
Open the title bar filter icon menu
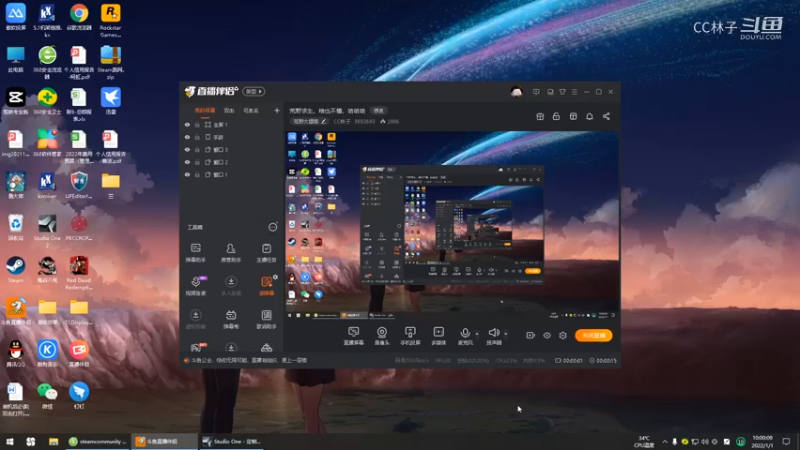[562, 92]
